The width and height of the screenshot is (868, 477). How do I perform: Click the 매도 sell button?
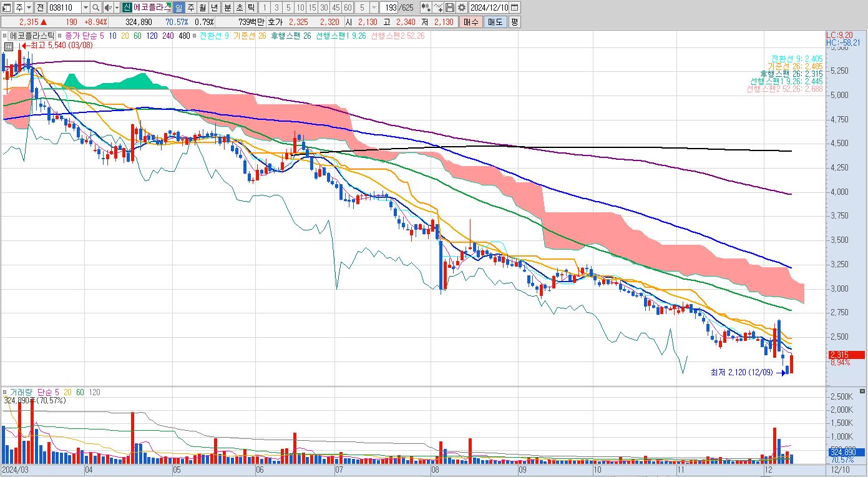(495, 22)
